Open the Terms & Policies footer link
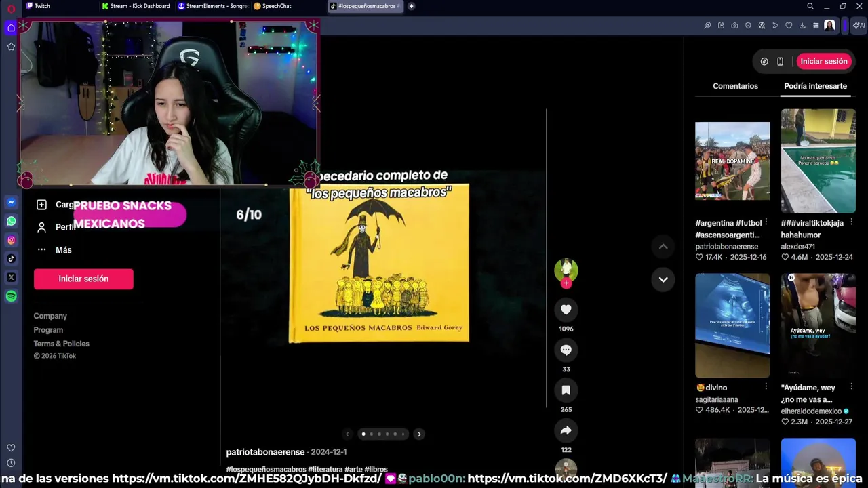Image resolution: width=868 pixels, height=488 pixels. coord(61,344)
